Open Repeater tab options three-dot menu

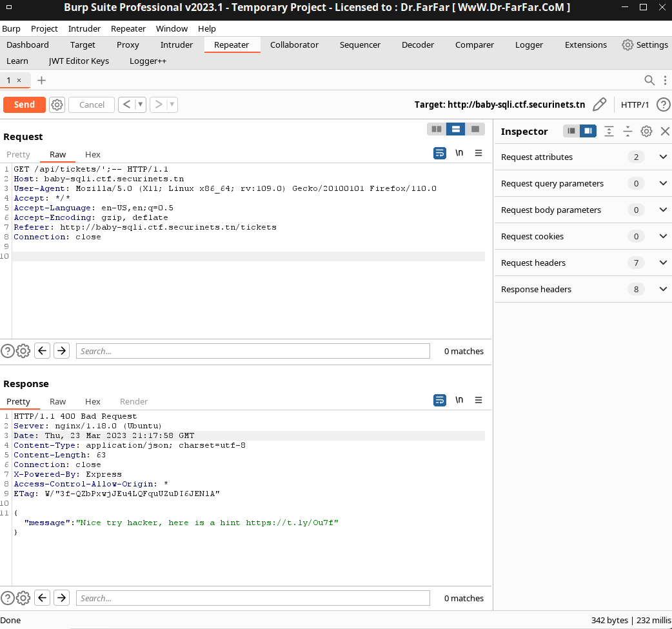[x=665, y=80]
